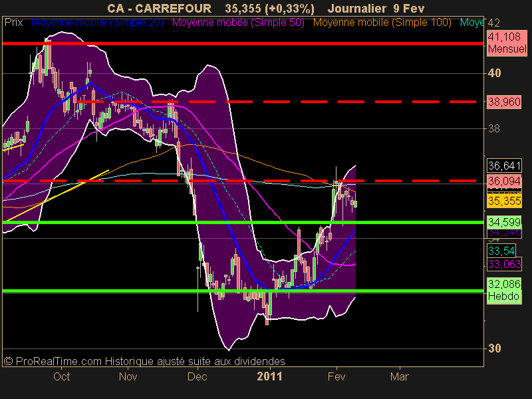532x399 pixels.
Task: Click the Journalier timeframe label
Action: (x=357, y=8)
